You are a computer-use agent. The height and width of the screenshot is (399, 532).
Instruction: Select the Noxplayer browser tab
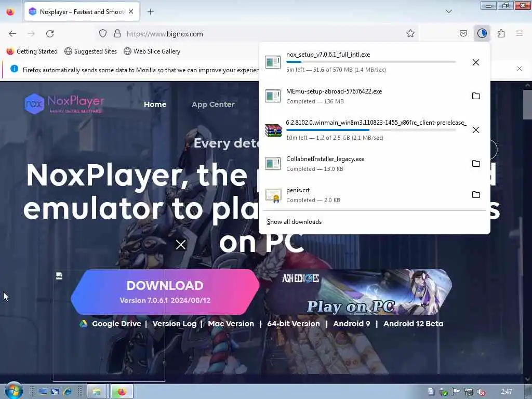(82, 11)
